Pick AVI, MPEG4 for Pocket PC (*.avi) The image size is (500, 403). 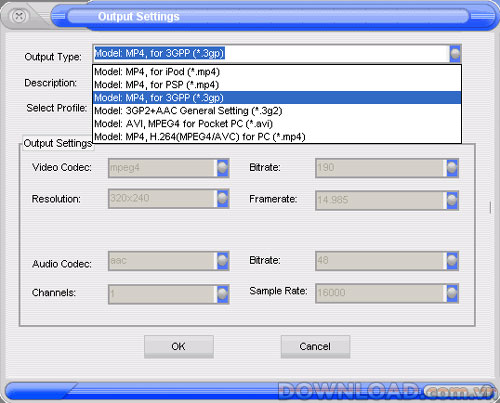[277, 124]
